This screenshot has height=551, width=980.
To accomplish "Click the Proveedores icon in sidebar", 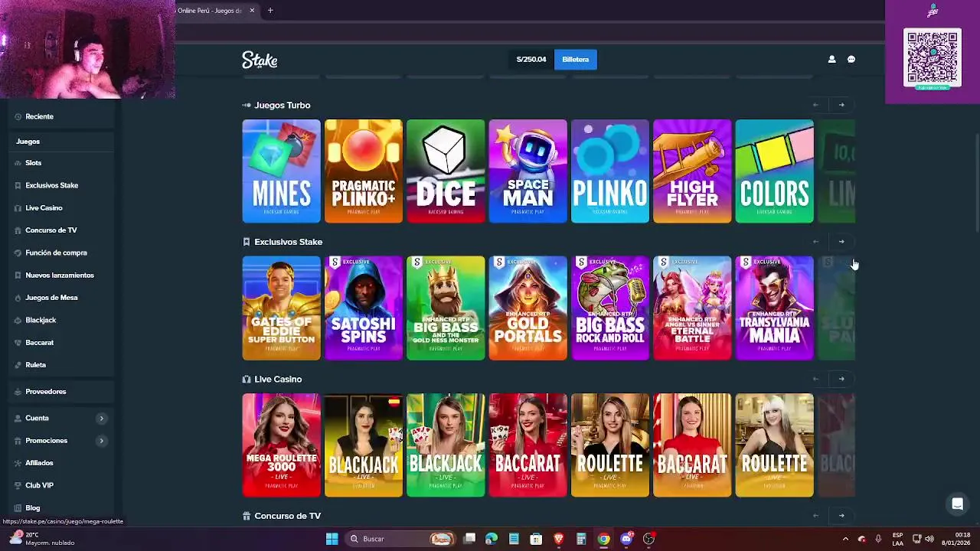I will tap(18, 392).
